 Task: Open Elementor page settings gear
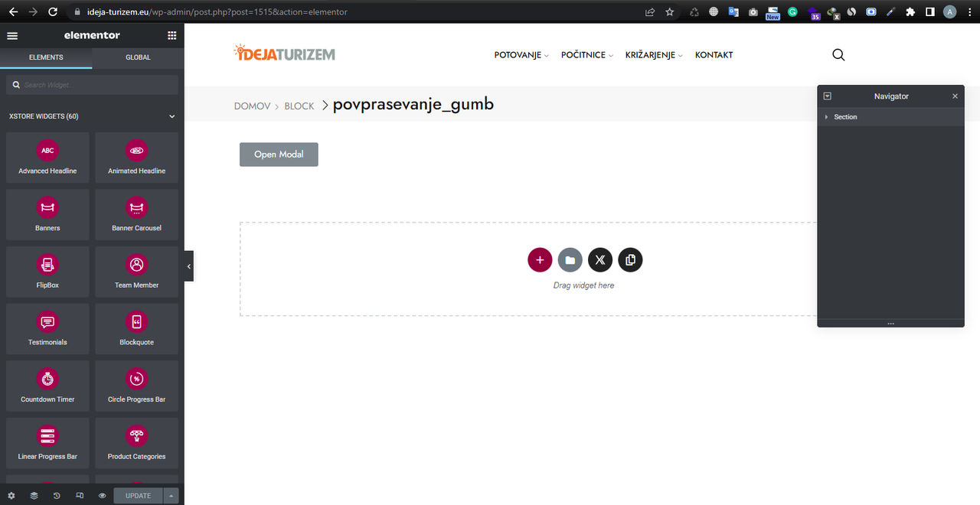click(11, 496)
